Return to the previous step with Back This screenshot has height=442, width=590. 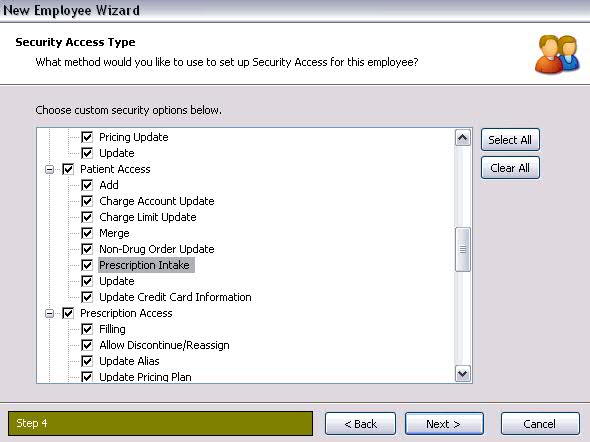click(360, 424)
